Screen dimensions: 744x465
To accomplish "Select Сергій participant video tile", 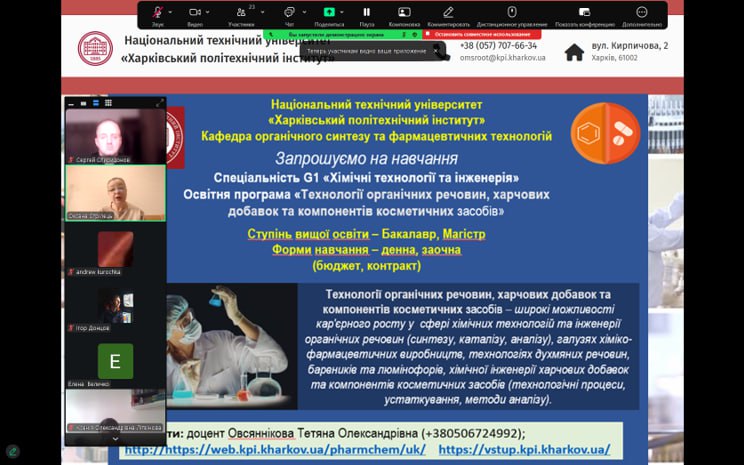I will (x=115, y=137).
